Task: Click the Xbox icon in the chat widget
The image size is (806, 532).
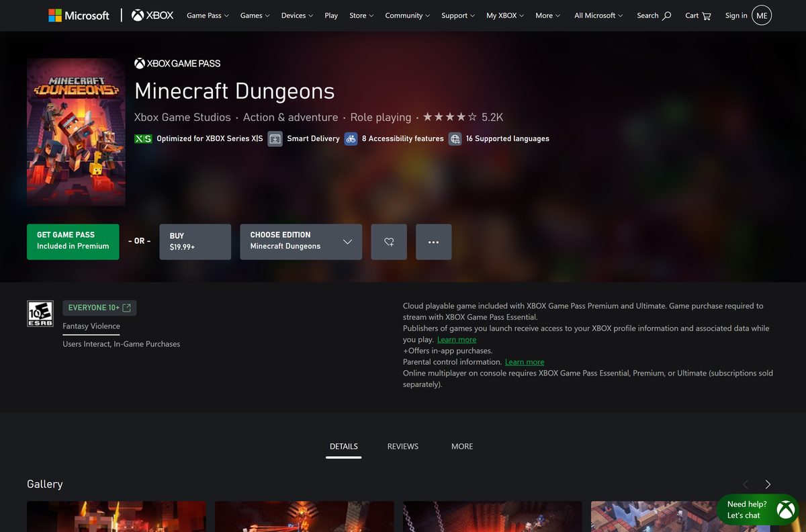Action: pyautogui.click(x=785, y=510)
